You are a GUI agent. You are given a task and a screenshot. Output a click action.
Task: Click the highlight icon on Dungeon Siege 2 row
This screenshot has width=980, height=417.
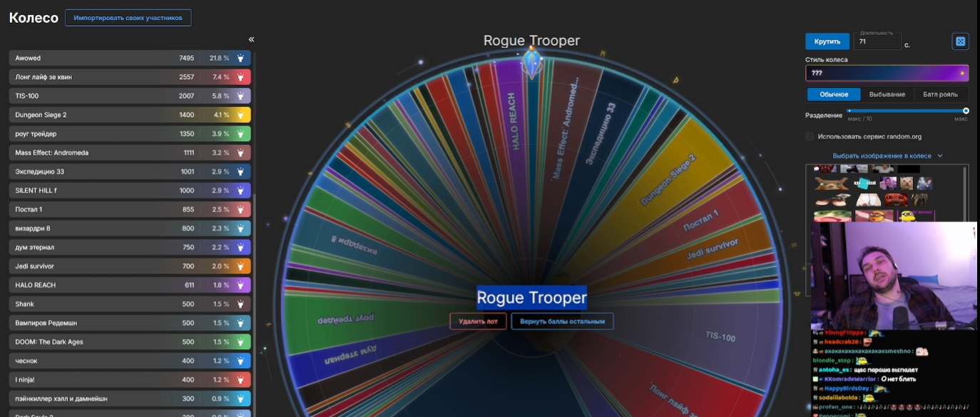[241, 114]
